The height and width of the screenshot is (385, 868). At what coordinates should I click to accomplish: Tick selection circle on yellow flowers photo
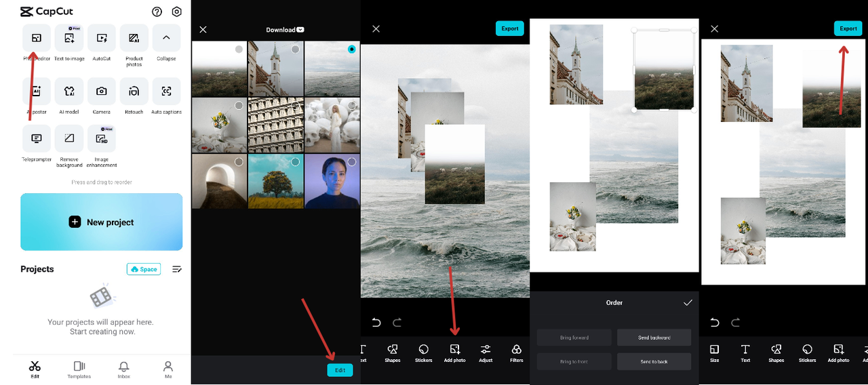coord(239,106)
